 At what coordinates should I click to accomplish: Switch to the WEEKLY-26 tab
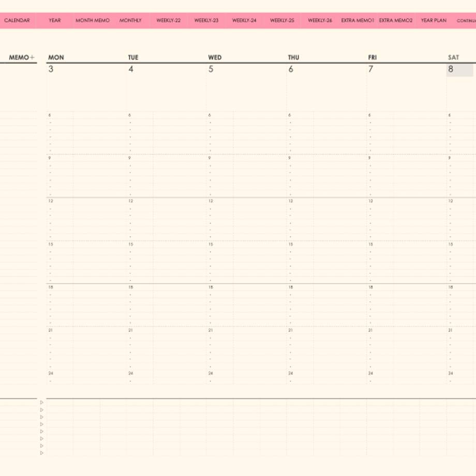[x=320, y=20]
